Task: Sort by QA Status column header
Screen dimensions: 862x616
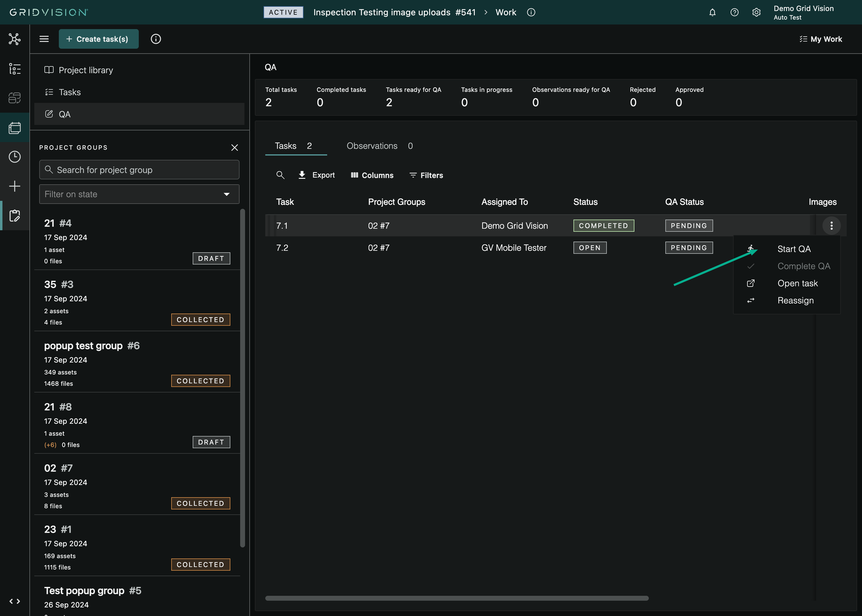Action: (684, 202)
